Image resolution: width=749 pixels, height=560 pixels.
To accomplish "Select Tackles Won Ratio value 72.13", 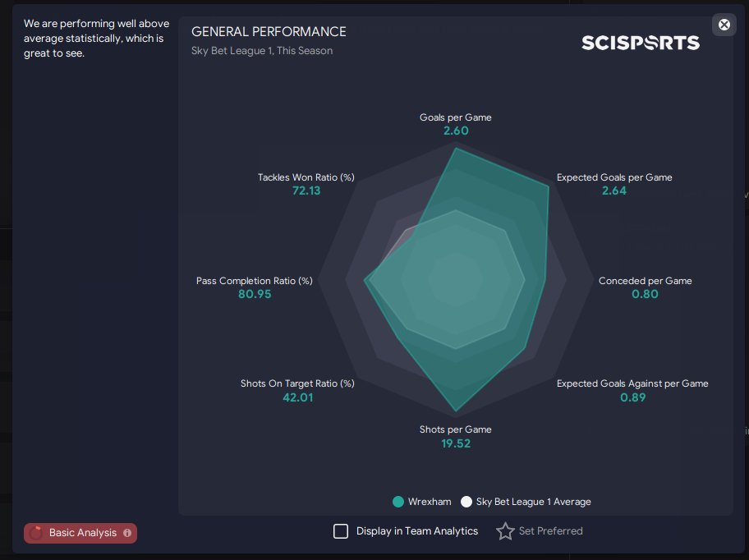I will coord(306,190).
